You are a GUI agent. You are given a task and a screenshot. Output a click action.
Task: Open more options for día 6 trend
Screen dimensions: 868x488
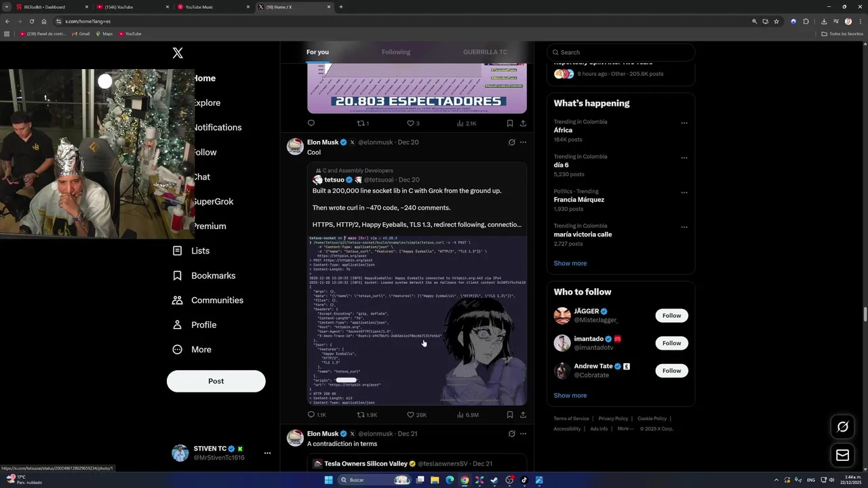(684, 158)
